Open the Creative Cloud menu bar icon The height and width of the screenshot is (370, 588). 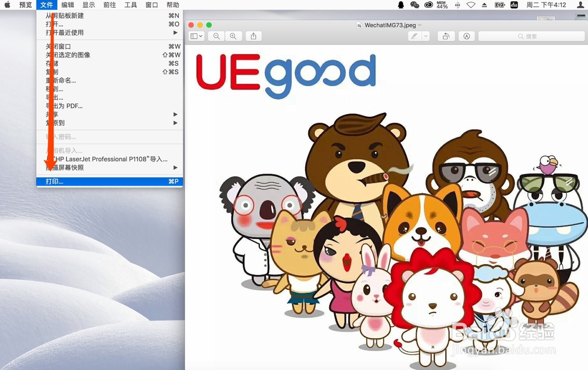click(x=428, y=5)
